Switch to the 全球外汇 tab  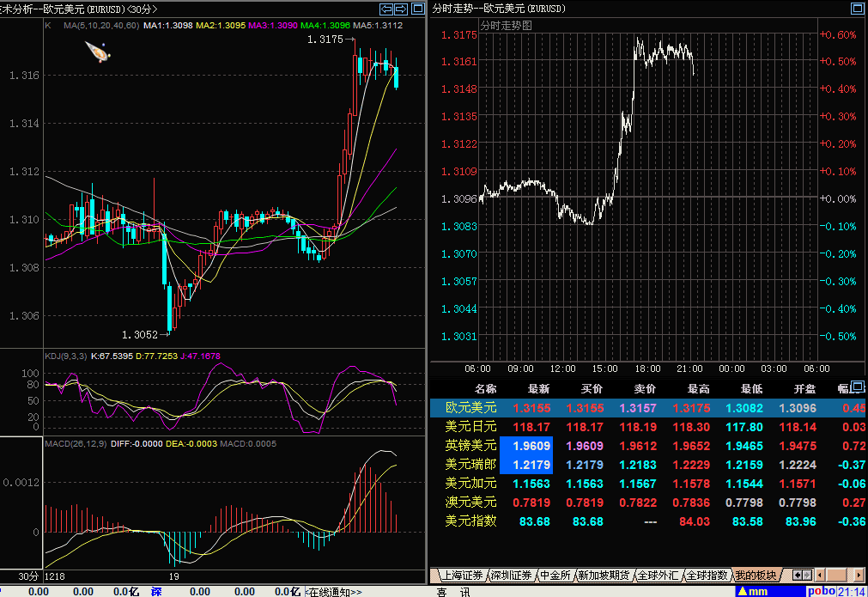point(658,575)
